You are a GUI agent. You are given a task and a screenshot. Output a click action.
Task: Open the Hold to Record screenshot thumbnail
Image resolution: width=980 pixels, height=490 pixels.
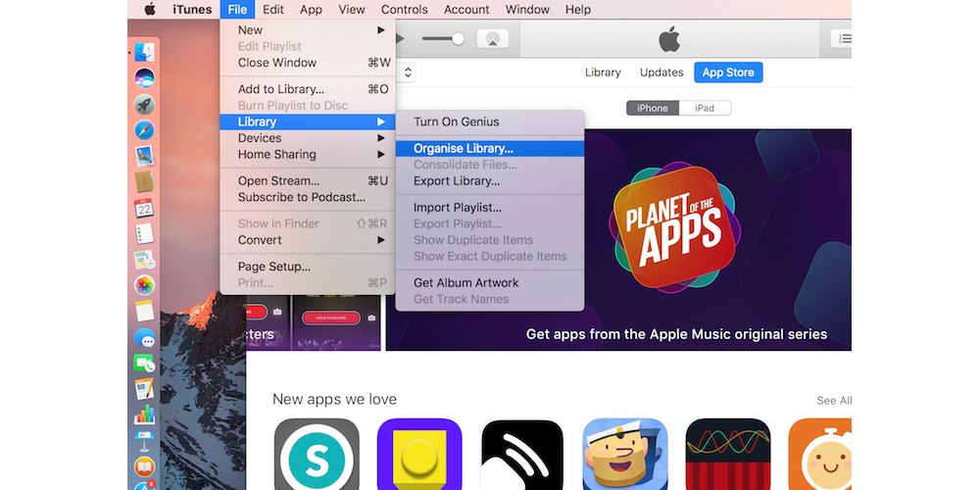pos(335,322)
